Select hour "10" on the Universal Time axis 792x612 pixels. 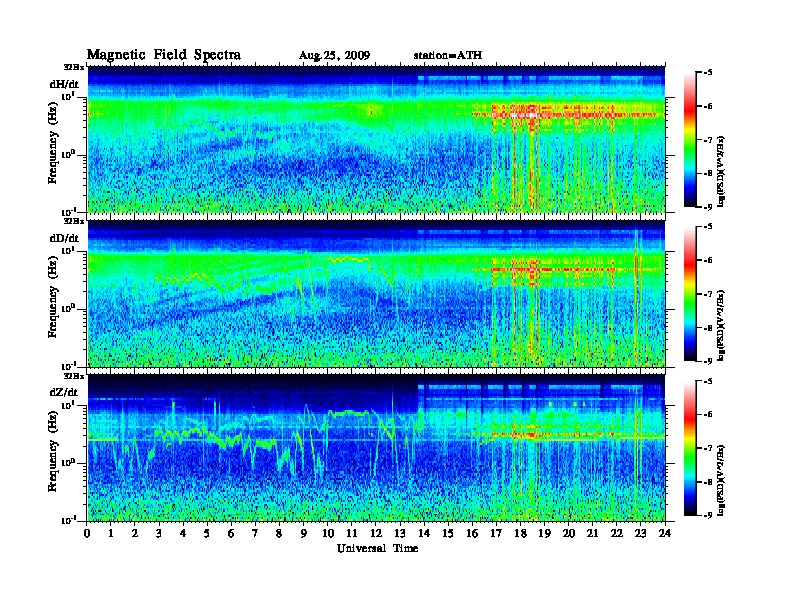pos(328,533)
